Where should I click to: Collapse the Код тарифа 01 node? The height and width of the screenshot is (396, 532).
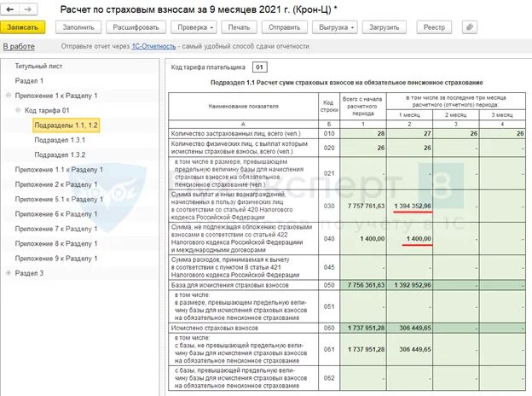click(18, 110)
